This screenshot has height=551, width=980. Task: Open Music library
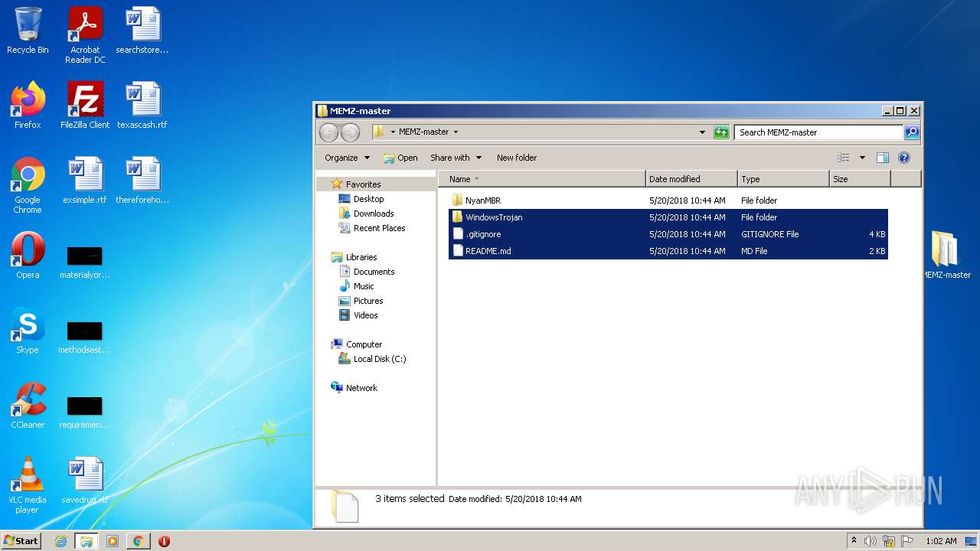(364, 286)
